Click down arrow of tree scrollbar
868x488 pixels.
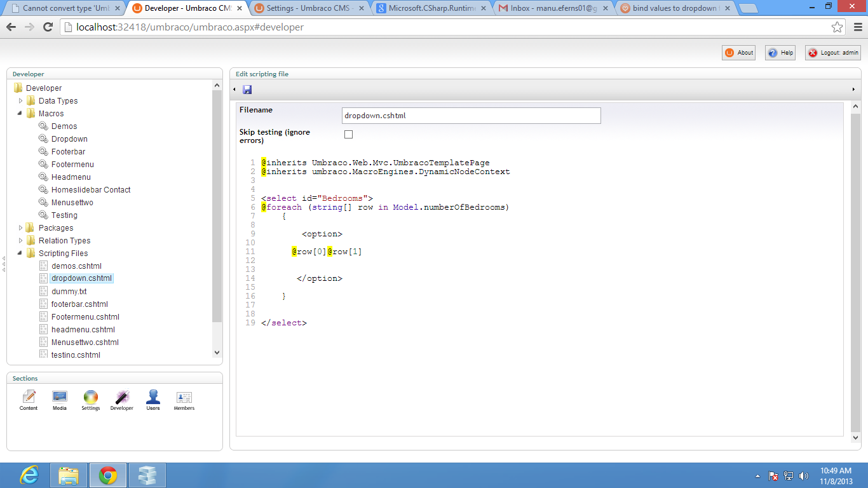217,353
